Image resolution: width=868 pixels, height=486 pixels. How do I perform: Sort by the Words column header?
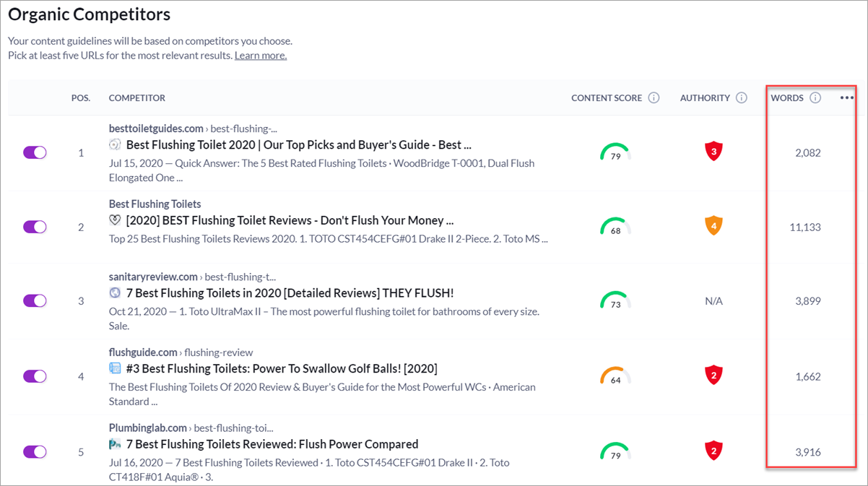point(786,98)
